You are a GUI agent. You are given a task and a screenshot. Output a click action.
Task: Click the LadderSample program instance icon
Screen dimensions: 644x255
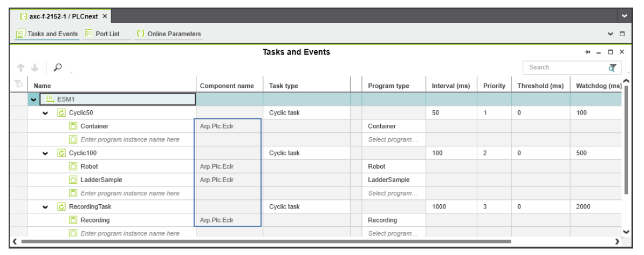click(73, 180)
